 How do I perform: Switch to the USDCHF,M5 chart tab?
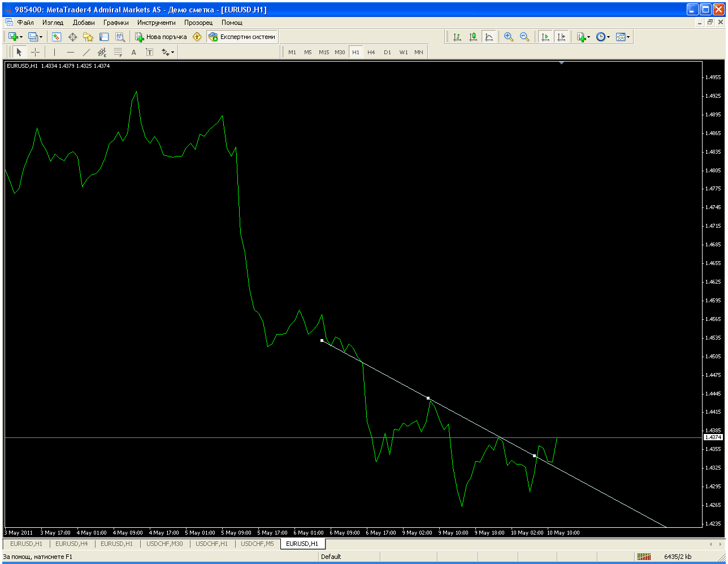pyautogui.click(x=257, y=544)
